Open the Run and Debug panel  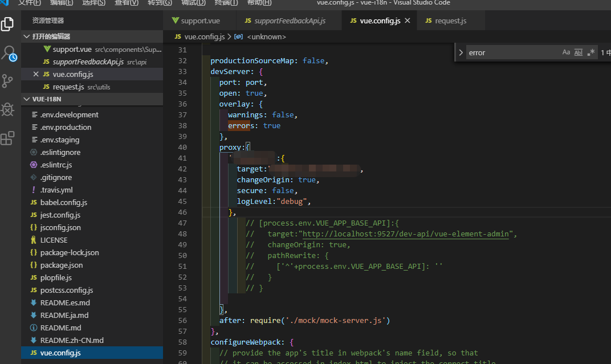8,109
